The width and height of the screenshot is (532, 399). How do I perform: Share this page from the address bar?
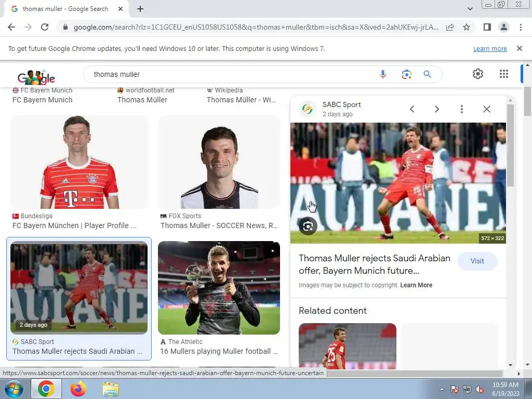(450, 27)
